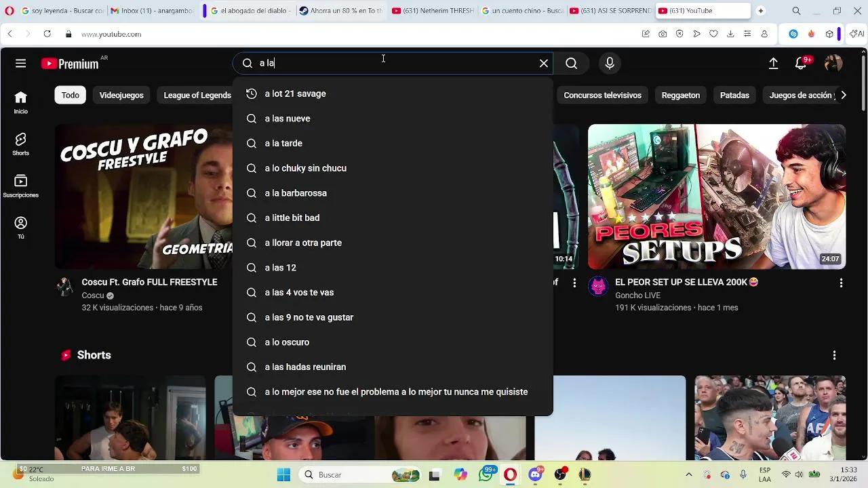Image resolution: width=868 pixels, height=488 pixels.
Task: Open the Coscu channel name link
Action: click(x=93, y=296)
